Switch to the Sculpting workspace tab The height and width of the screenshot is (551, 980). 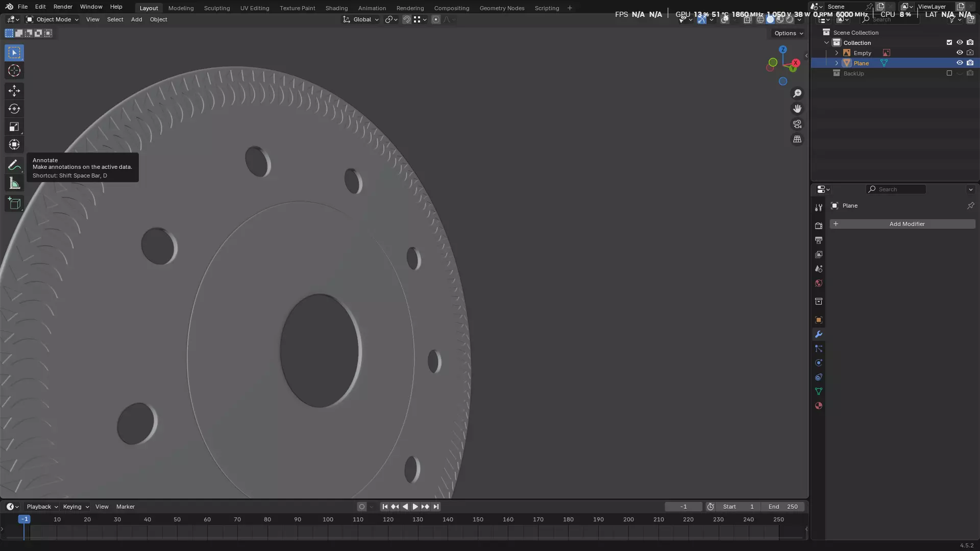[217, 8]
